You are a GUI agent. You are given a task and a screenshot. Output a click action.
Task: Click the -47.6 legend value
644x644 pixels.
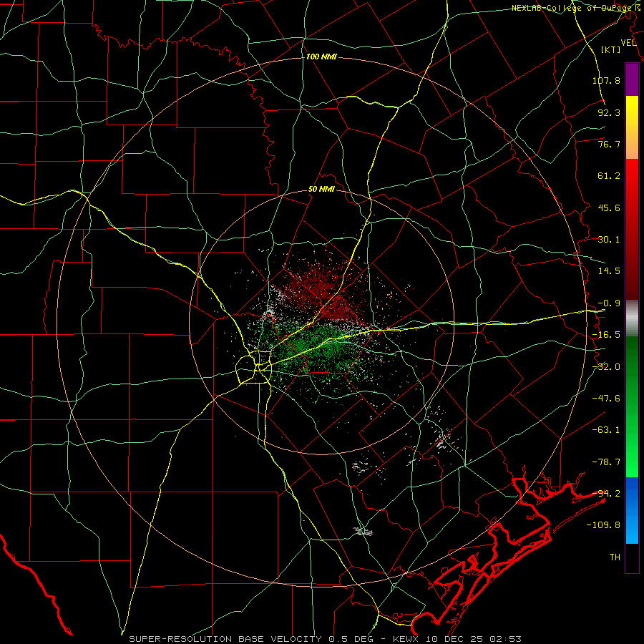tap(606, 399)
